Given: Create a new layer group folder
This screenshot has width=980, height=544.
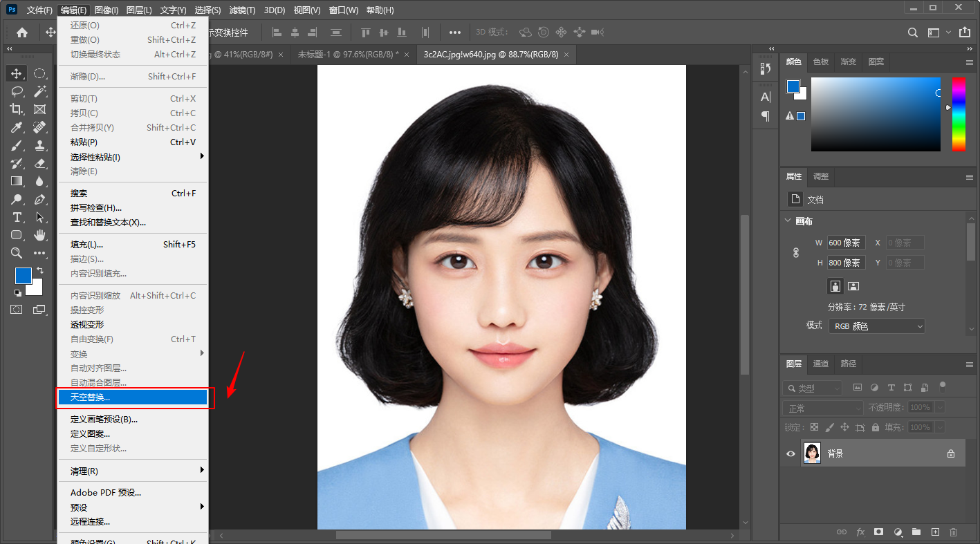Looking at the screenshot, I should click(916, 532).
